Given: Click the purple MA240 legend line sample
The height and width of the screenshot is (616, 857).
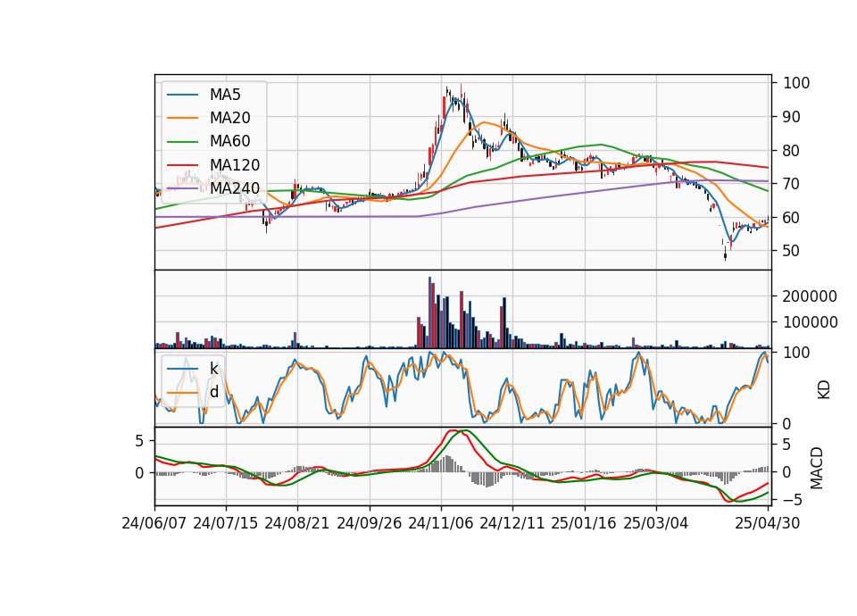Looking at the screenshot, I should [x=182, y=188].
